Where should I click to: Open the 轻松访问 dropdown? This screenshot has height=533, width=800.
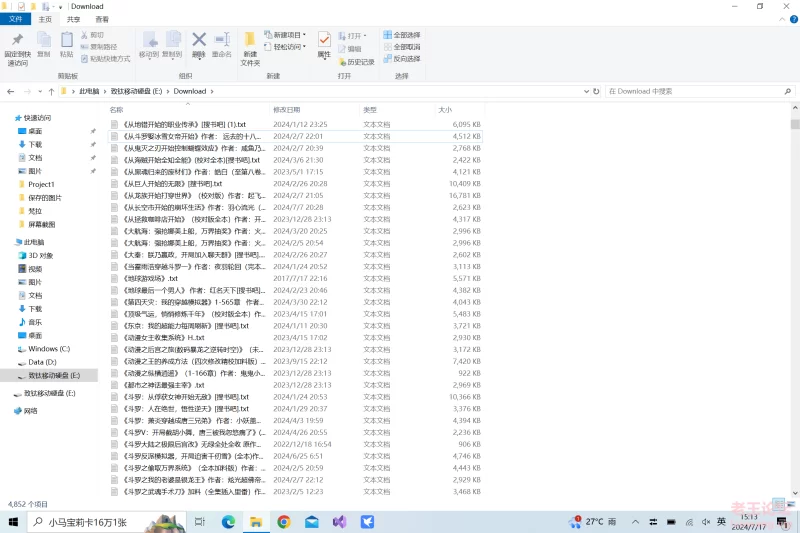point(286,46)
